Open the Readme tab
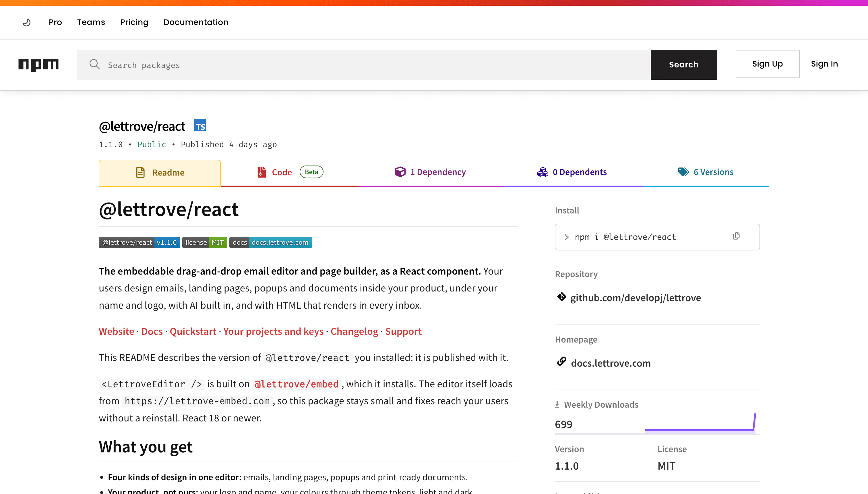 (160, 173)
